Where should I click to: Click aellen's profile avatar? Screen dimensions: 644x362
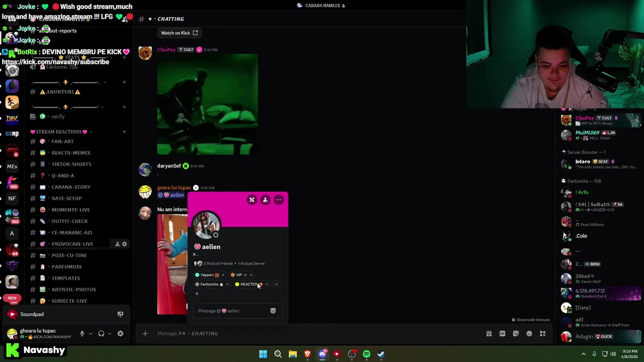(206, 225)
